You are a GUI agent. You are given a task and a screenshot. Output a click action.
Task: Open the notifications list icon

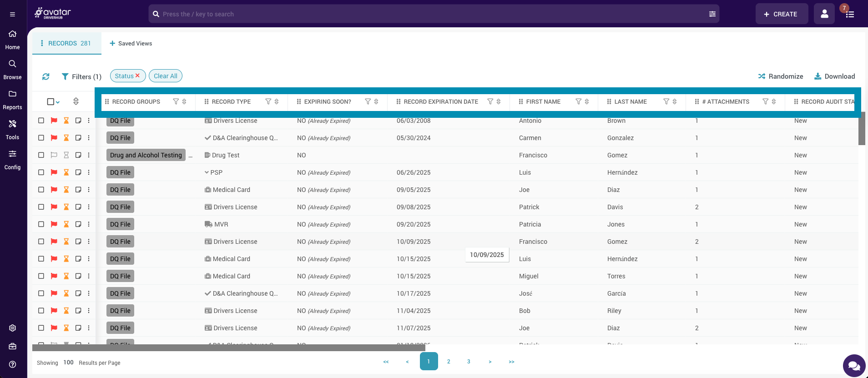pyautogui.click(x=849, y=14)
